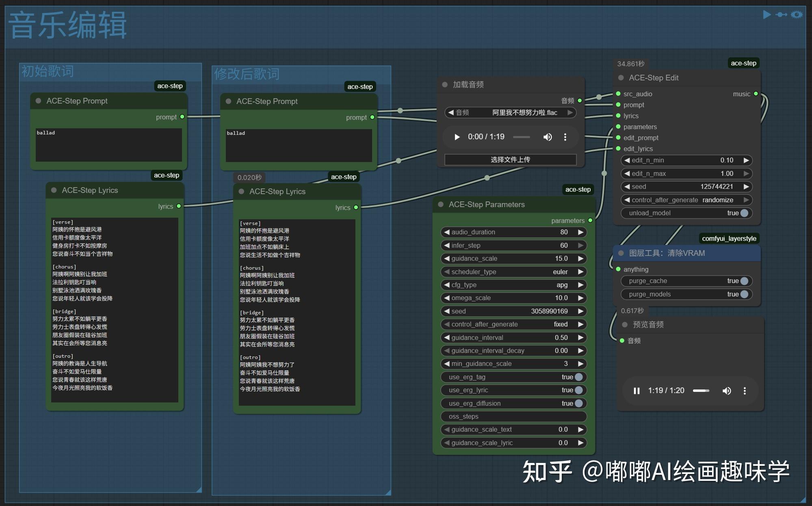Open the three-dot menu in the 加载音频 player
The width and height of the screenshot is (812, 506).
pyautogui.click(x=565, y=137)
